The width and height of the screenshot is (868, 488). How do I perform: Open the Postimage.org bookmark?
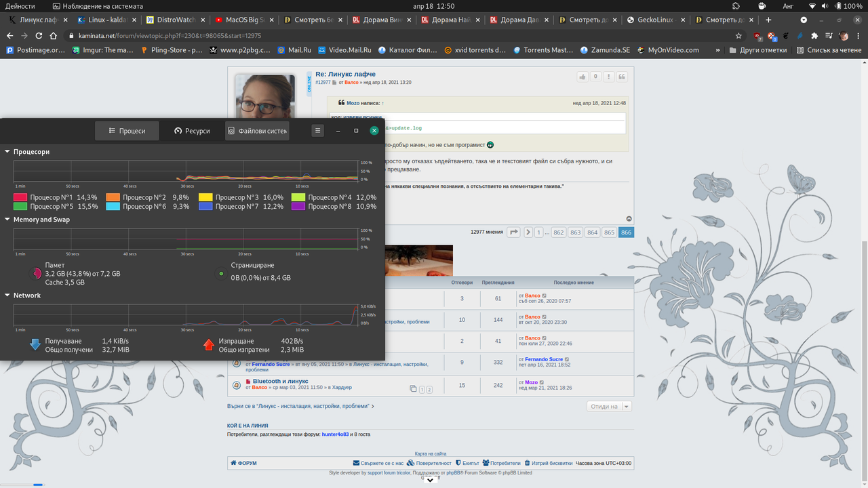[x=35, y=49]
